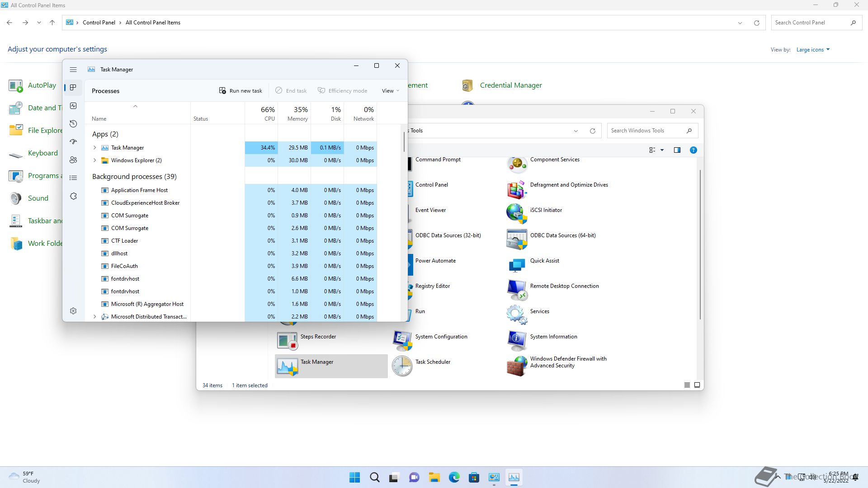Click Run new task button
868x488 pixels.
pos(241,91)
